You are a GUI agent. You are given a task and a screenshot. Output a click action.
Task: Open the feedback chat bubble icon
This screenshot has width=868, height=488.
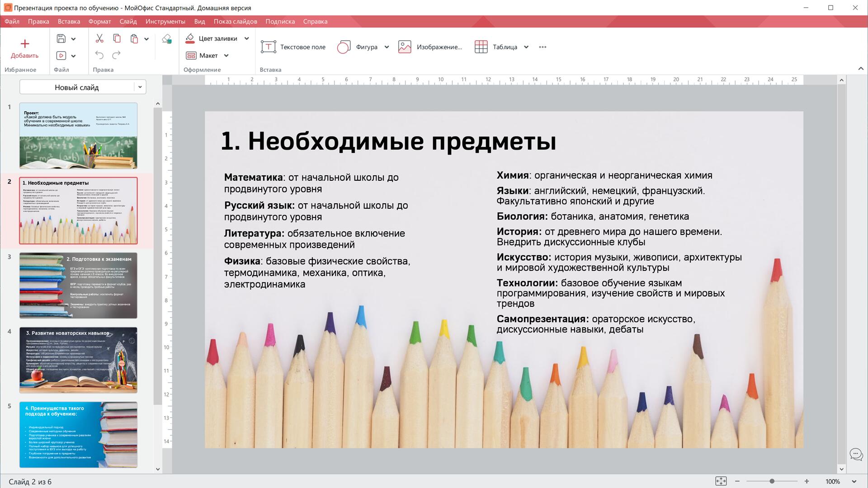pyautogui.click(x=856, y=454)
